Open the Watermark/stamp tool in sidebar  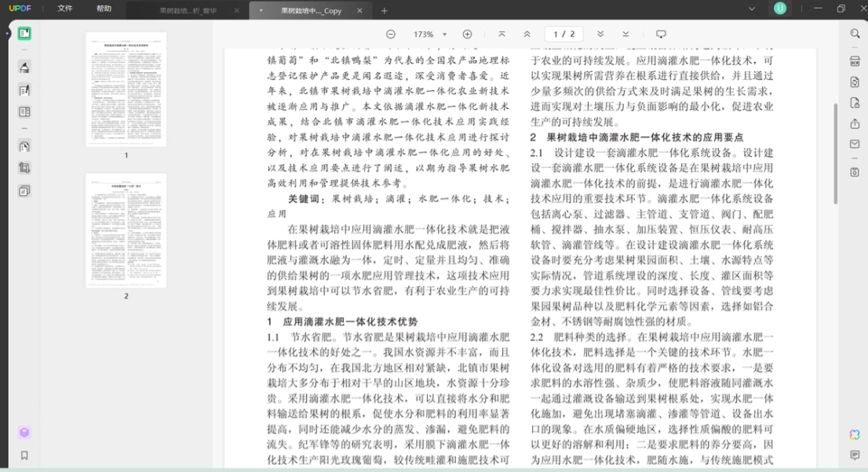coord(24,191)
